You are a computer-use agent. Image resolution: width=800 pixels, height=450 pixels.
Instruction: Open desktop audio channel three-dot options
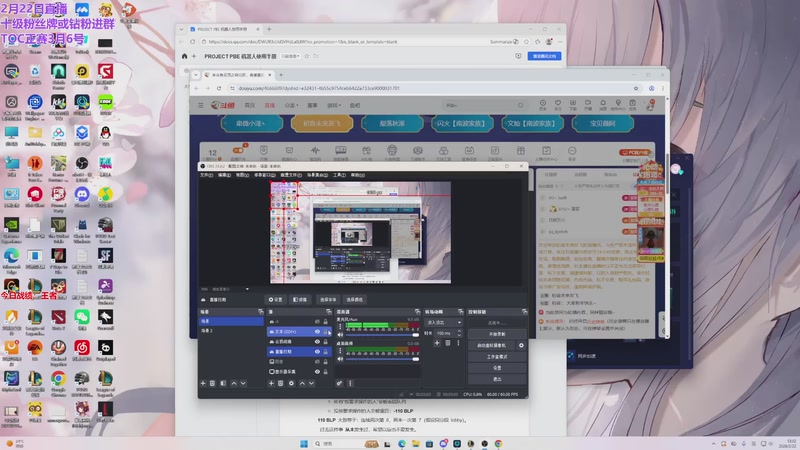[340, 351]
